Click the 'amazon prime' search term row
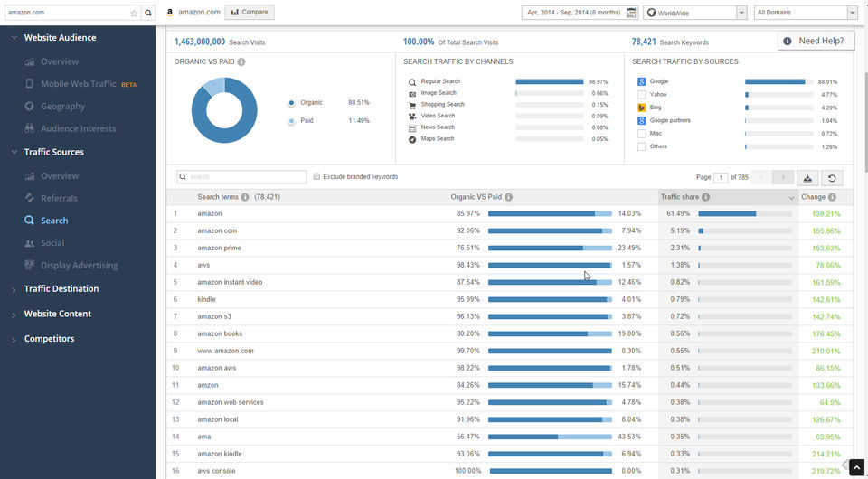868x479 pixels. click(509, 248)
